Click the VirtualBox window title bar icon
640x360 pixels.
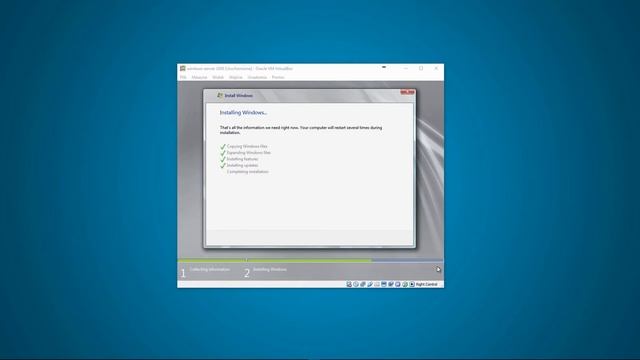(183, 68)
